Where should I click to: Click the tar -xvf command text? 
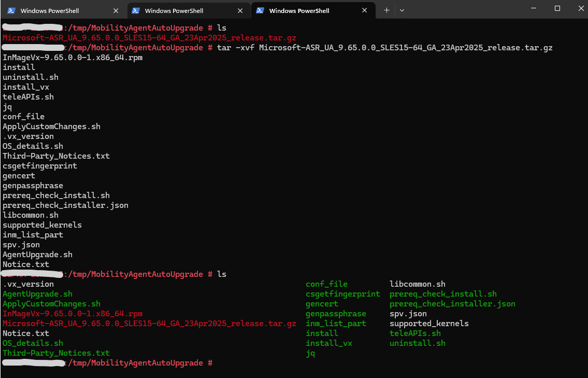pos(385,48)
